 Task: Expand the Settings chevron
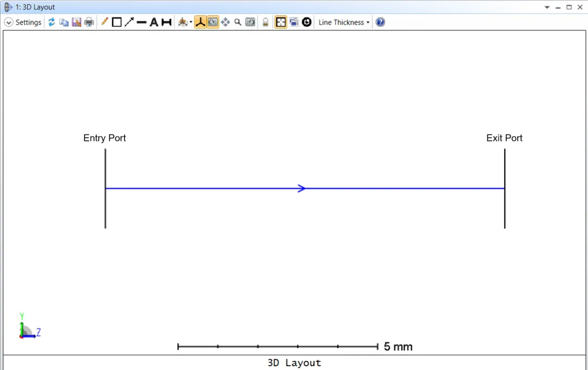click(9, 22)
